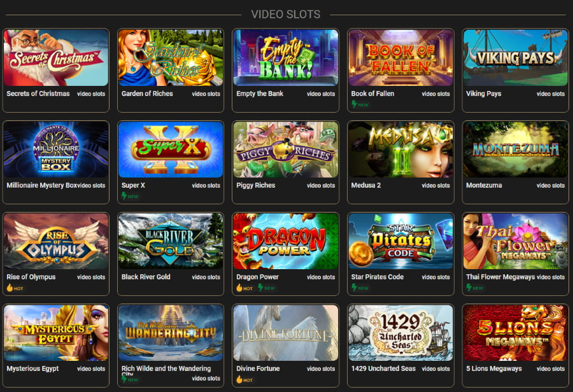The height and width of the screenshot is (392, 573).
Task: Select the Black River Gold game image
Action: (x=171, y=241)
